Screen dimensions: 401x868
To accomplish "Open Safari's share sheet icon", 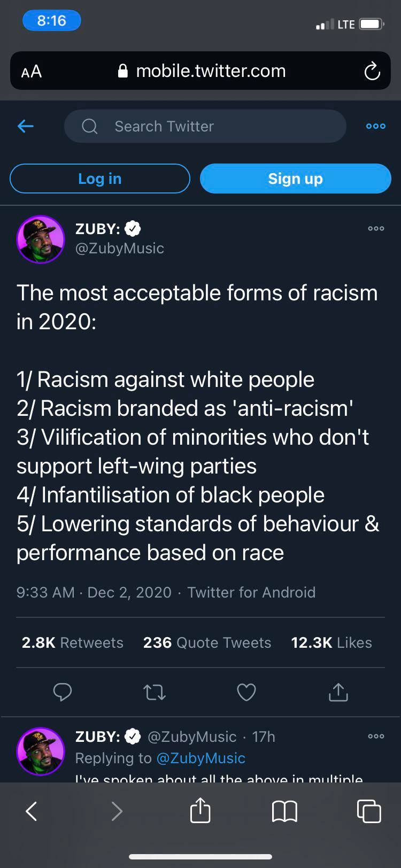I will point(200,811).
